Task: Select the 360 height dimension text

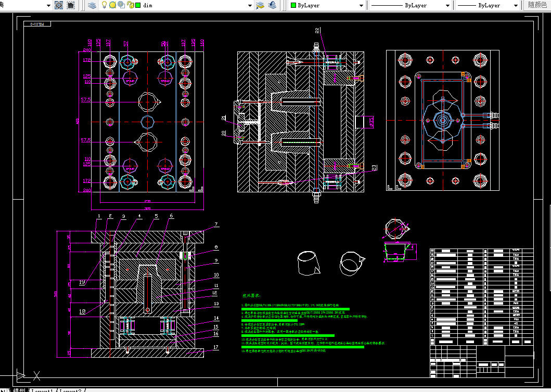Action: 56,294
